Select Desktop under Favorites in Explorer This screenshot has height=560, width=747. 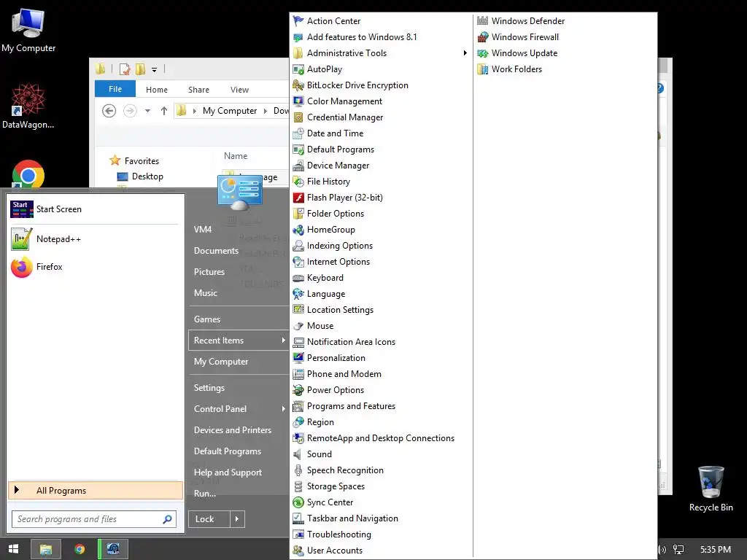coord(147,176)
